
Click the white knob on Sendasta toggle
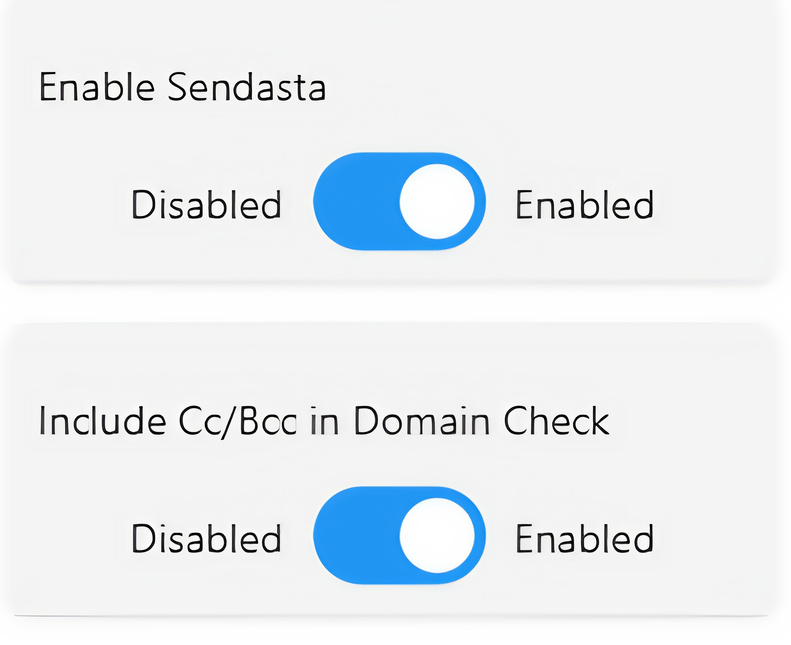tap(438, 202)
